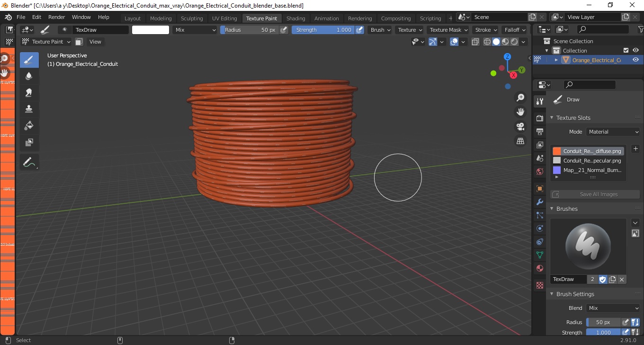Select the Soften brush tool
The image size is (644, 345).
coord(29,76)
